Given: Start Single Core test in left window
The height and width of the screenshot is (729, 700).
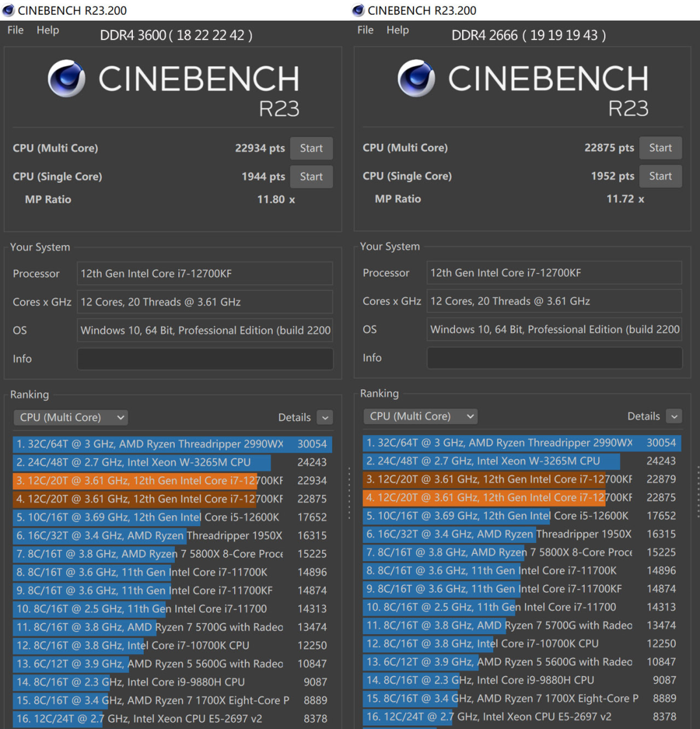Looking at the screenshot, I should 311,176.
